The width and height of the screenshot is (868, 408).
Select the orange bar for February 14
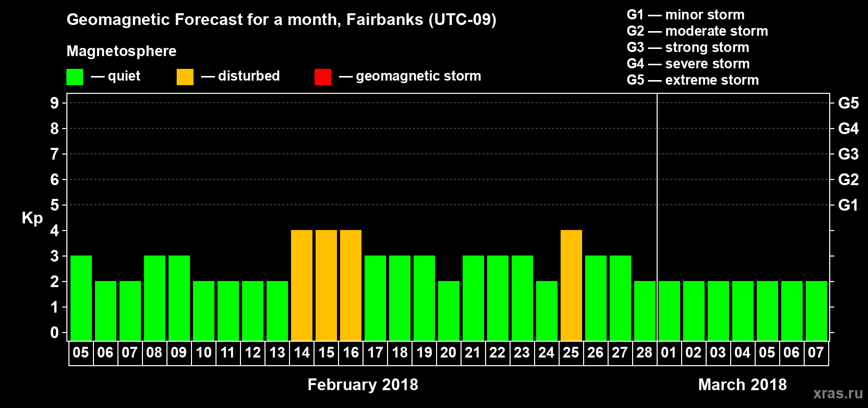click(x=302, y=285)
